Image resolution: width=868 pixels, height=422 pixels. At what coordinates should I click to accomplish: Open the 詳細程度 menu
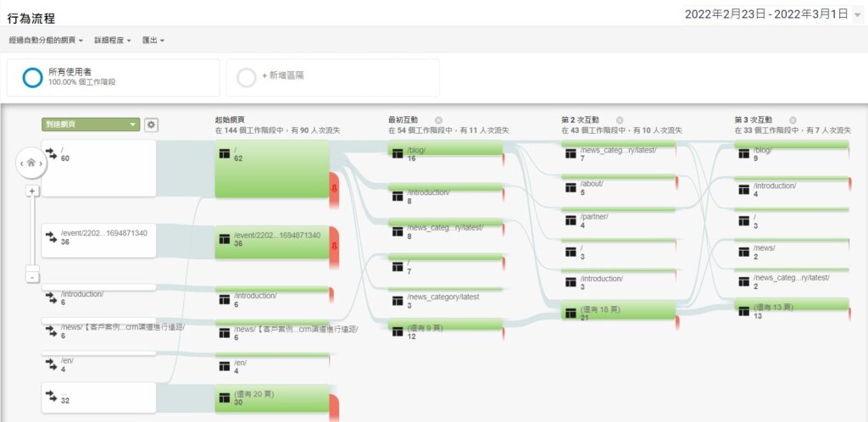[x=113, y=41]
